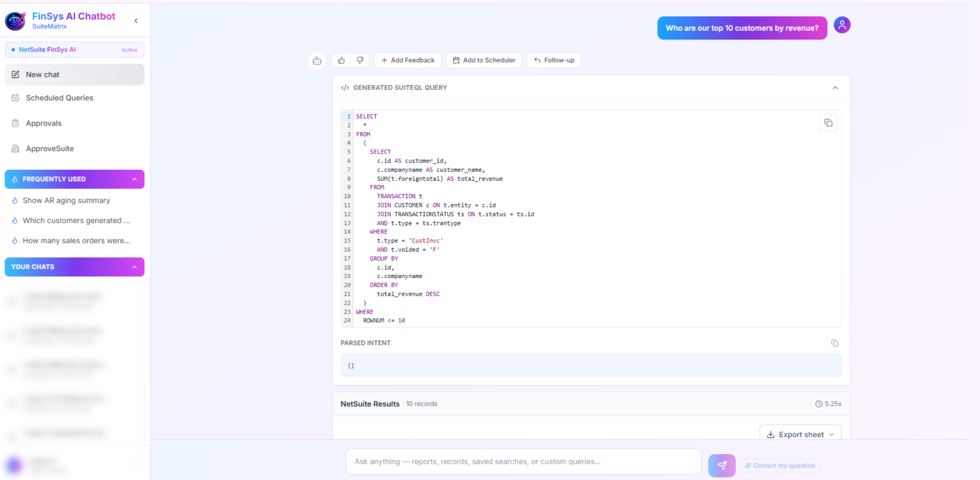Click the t.type = 'CustInvc' code line

pyautogui.click(x=410, y=241)
